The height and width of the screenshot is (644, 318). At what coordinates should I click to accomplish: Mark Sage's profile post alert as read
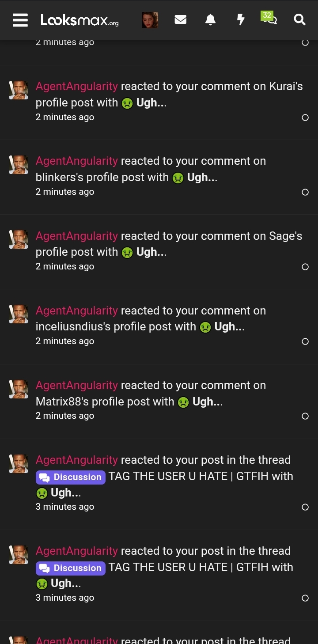click(x=305, y=267)
